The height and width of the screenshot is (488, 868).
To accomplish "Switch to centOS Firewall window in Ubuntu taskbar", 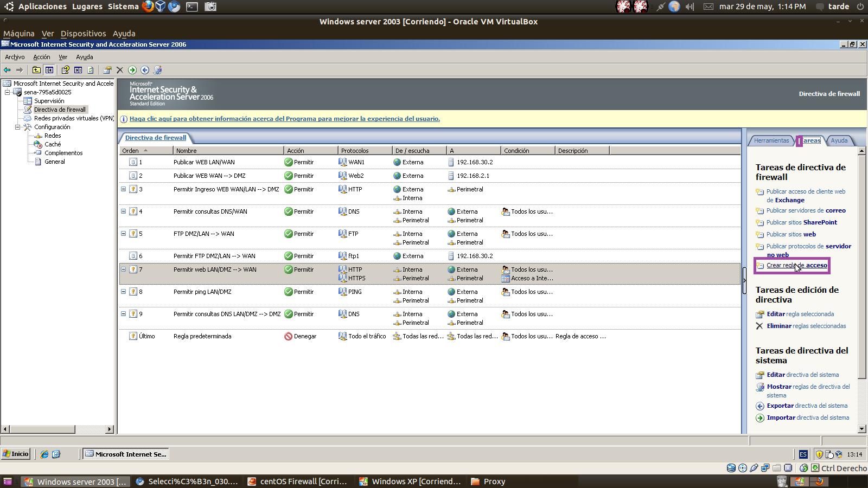I will pyautogui.click(x=298, y=481).
